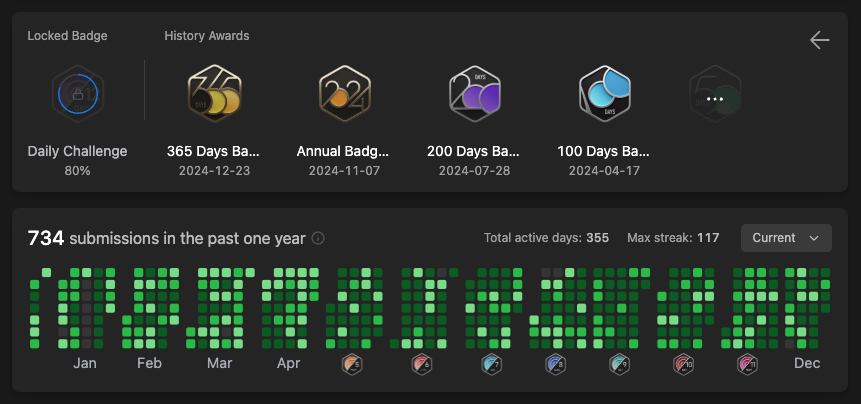The image size is (861, 404).
Task: Click the submissions info circle icon
Action: (x=318, y=238)
